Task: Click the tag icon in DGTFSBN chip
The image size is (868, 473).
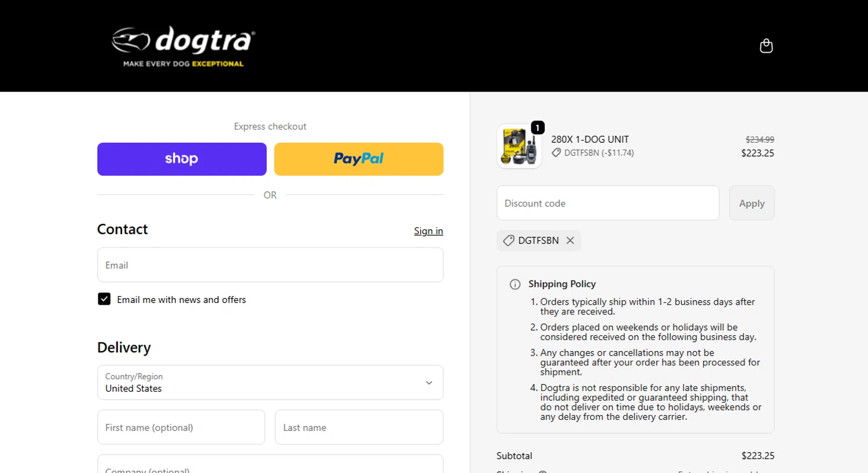Action: (509, 241)
